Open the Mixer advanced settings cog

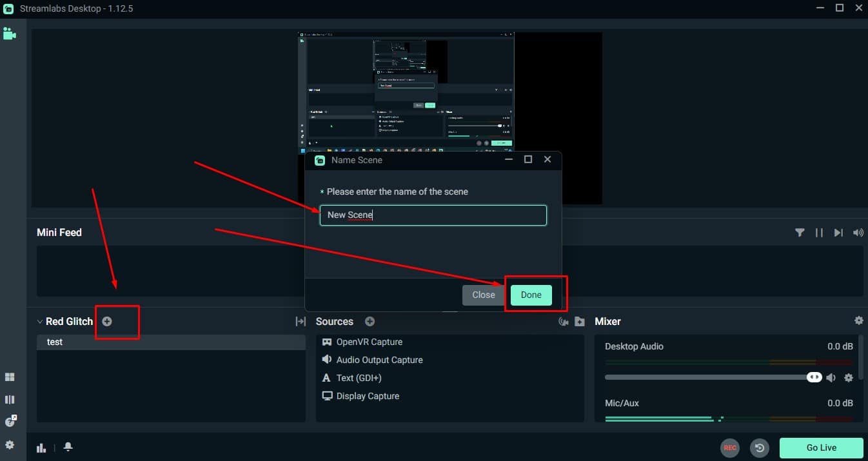(858, 320)
